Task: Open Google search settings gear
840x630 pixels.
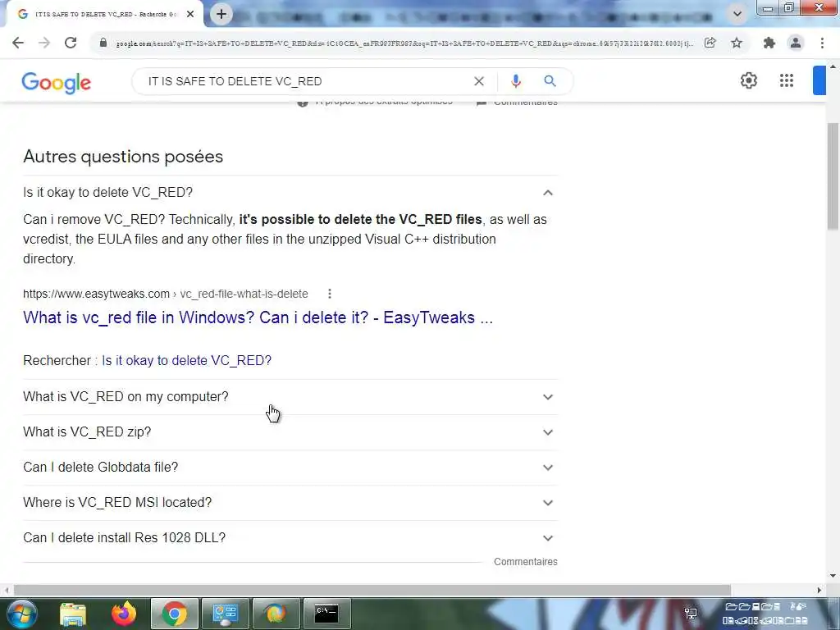Action: [x=748, y=81]
